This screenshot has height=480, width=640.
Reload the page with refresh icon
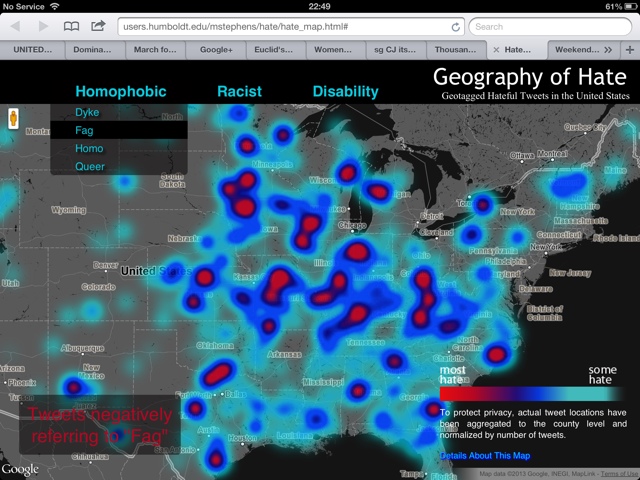[456, 27]
